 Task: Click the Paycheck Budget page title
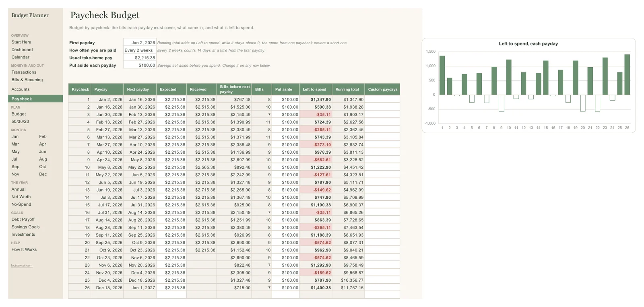coord(105,15)
